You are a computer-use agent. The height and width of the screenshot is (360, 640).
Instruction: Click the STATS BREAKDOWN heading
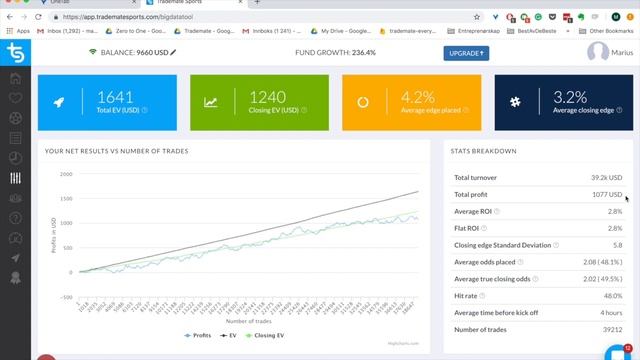(x=484, y=151)
